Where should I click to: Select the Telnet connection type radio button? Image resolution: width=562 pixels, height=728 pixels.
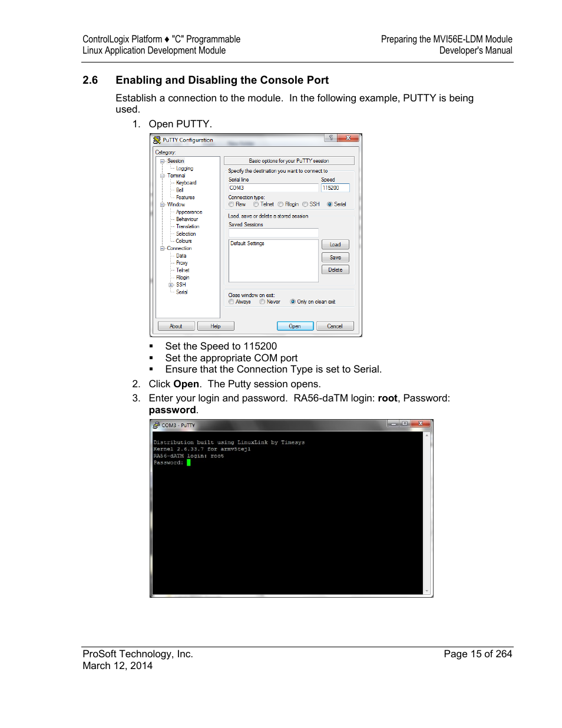coord(256,205)
